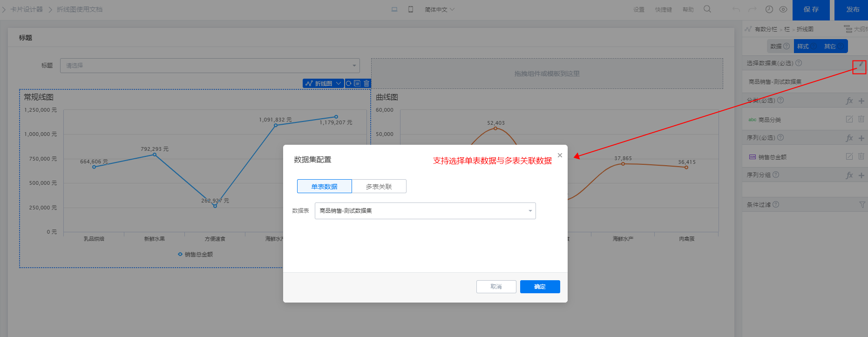Click the 保存 button

(811, 10)
